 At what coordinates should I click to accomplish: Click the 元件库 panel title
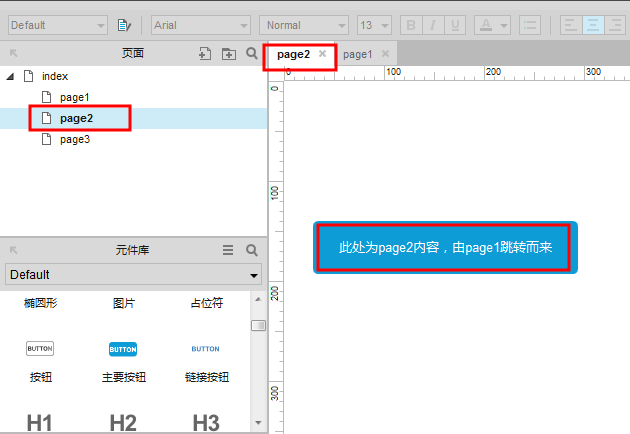point(133,250)
